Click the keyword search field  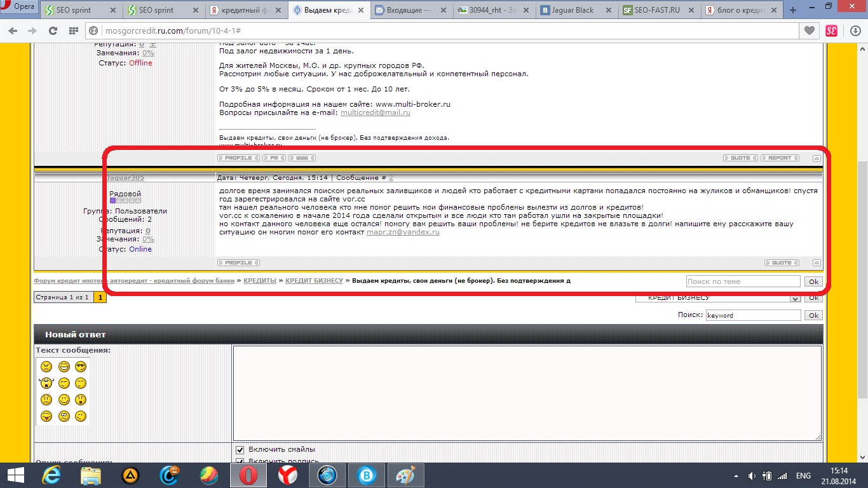753,315
